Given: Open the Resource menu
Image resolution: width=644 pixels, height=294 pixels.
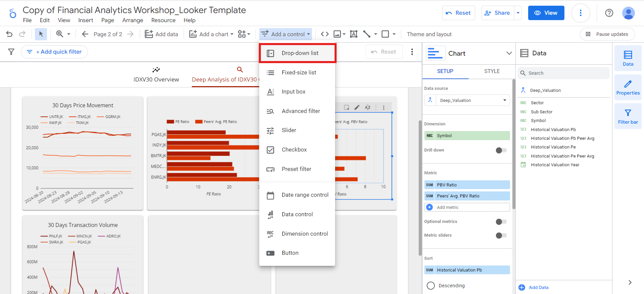Looking at the screenshot, I should click(163, 20).
